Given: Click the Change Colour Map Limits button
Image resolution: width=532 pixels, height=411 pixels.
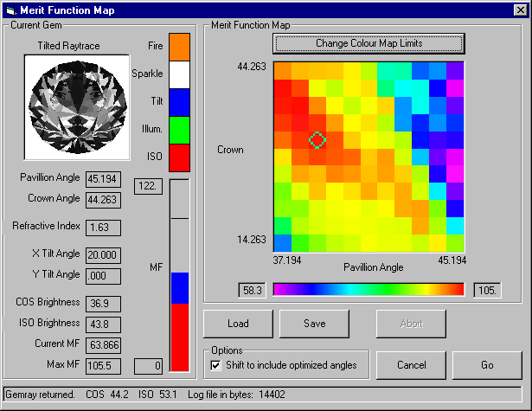Looking at the screenshot, I should (x=369, y=43).
